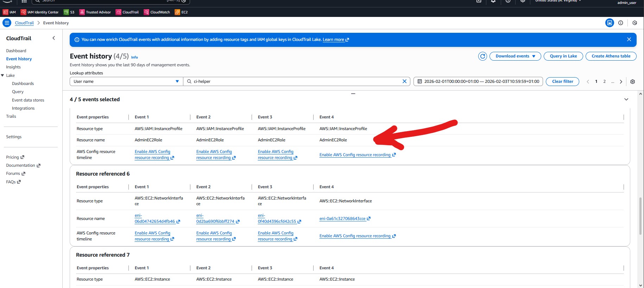644x288 pixels.
Task: Click the refresh events icon button
Action: pos(482,56)
